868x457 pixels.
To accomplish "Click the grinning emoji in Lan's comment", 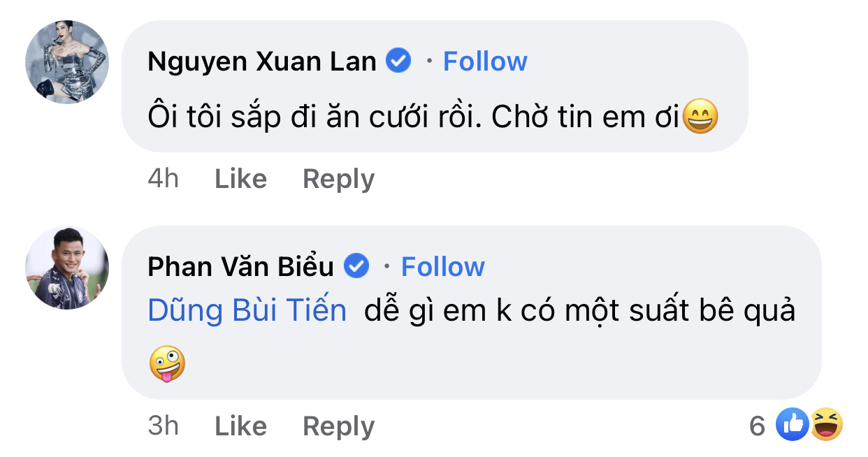I will pos(700,117).
